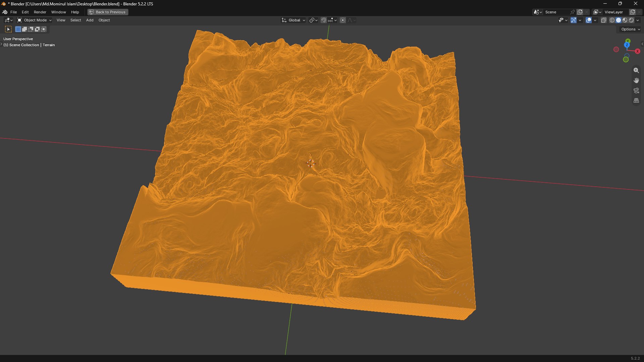Choose the Set New Selection mode
644x362 pixels.
pyautogui.click(x=18, y=29)
